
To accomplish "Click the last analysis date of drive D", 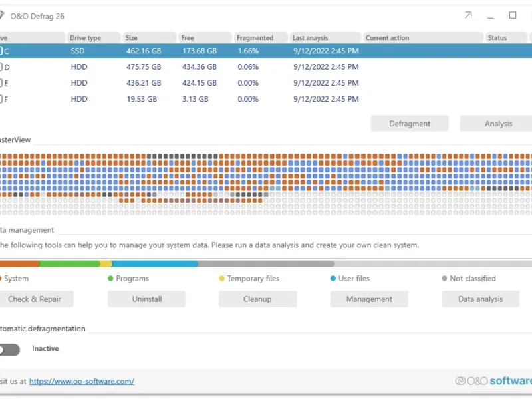I will click(326, 67).
